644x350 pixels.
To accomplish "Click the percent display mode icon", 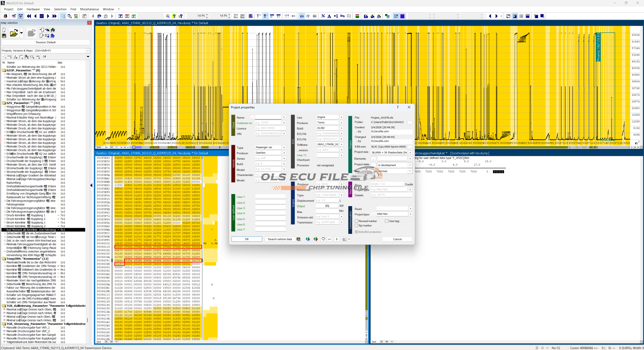I will 323,16.
